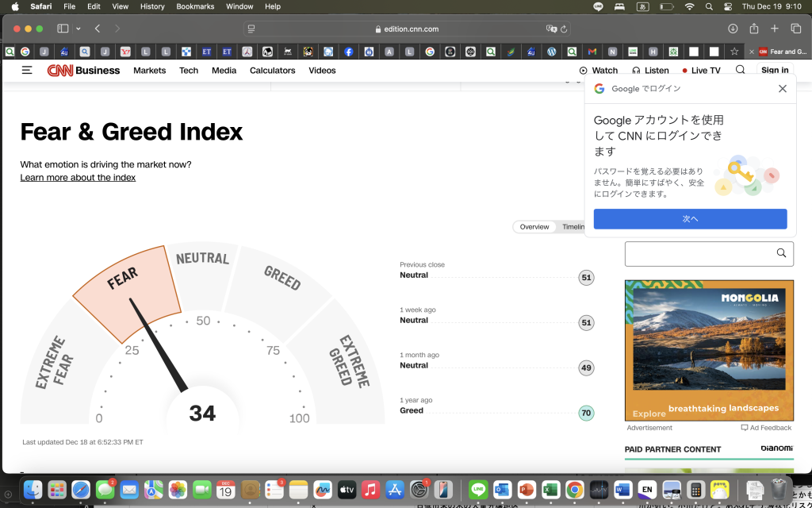This screenshot has height=508, width=812.
Task: Open the History menu
Action: click(152, 6)
